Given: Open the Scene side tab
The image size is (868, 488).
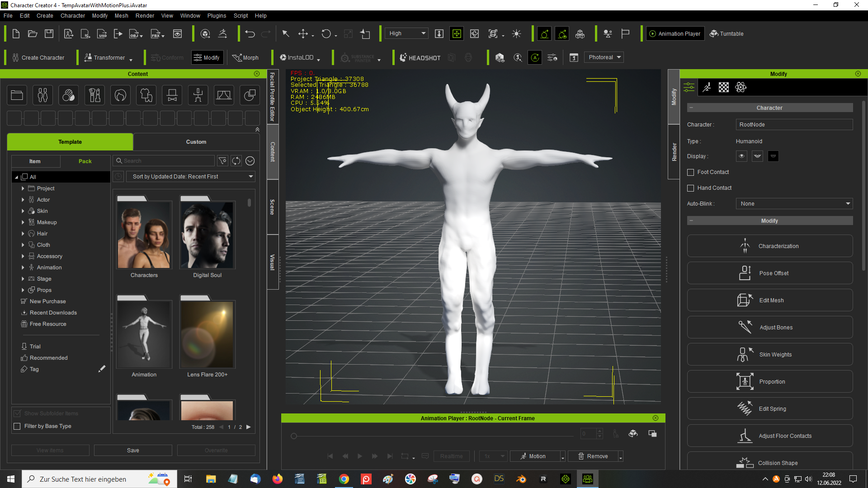Looking at the screenshot, I should (273, 207).
